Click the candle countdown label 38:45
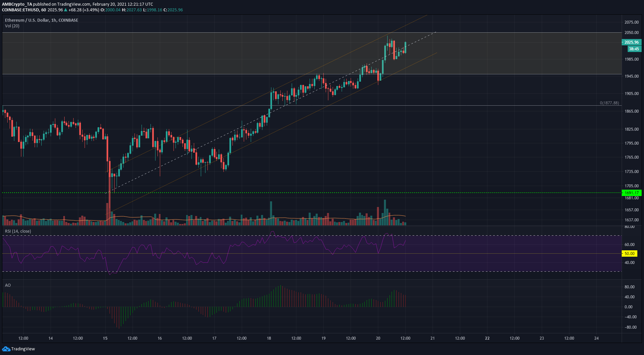 pyautogui.click(x=634, y=49)
